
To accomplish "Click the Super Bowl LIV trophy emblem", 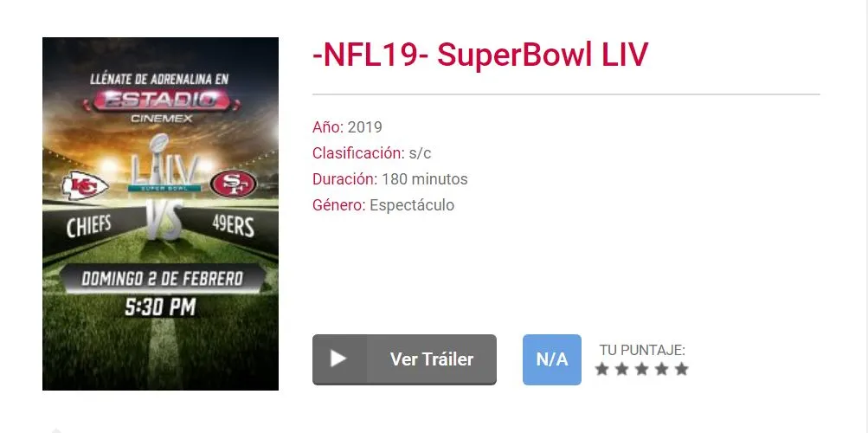I will point(164,164).
